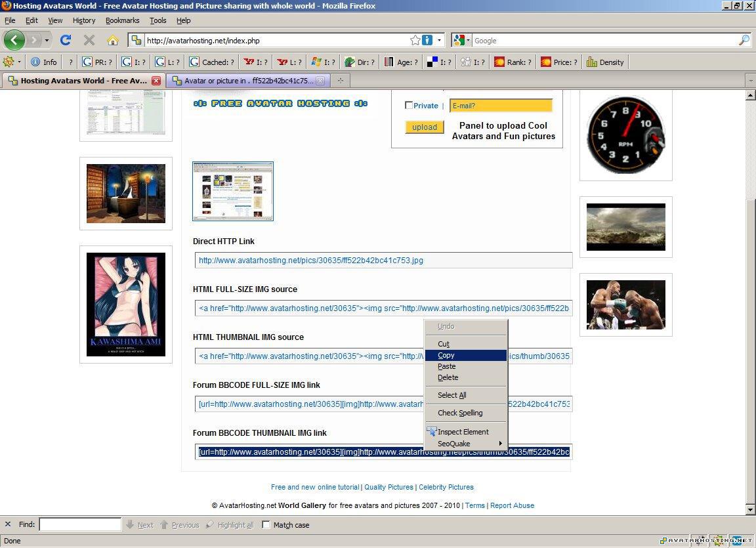Screen dimensions: 756x548
Task: Bookmark this page using the star icon
Action: click(415, 40)
